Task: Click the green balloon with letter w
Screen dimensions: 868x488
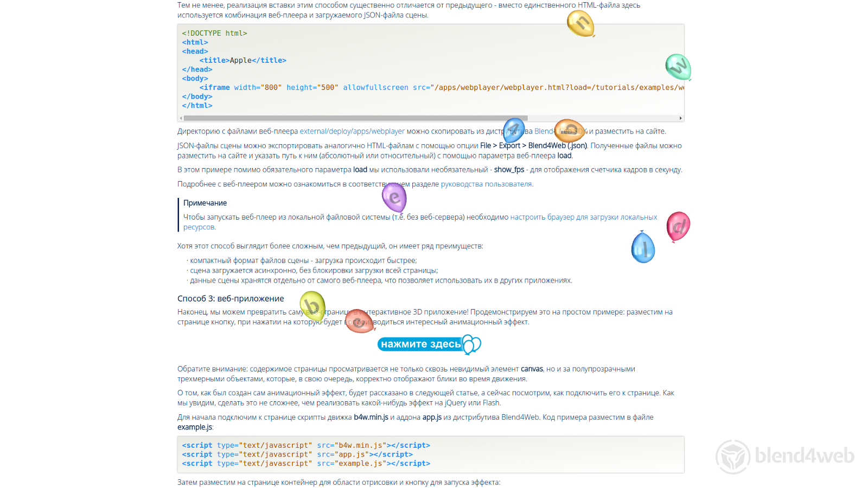Action: coord(678,67)
